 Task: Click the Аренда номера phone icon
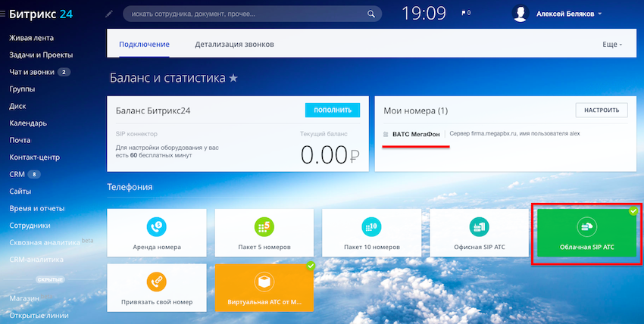coord(157,227)
